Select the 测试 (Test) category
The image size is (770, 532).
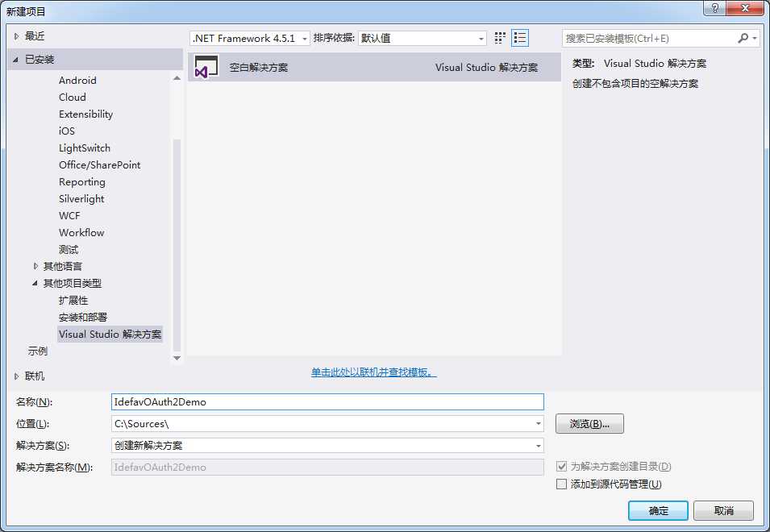69,249
